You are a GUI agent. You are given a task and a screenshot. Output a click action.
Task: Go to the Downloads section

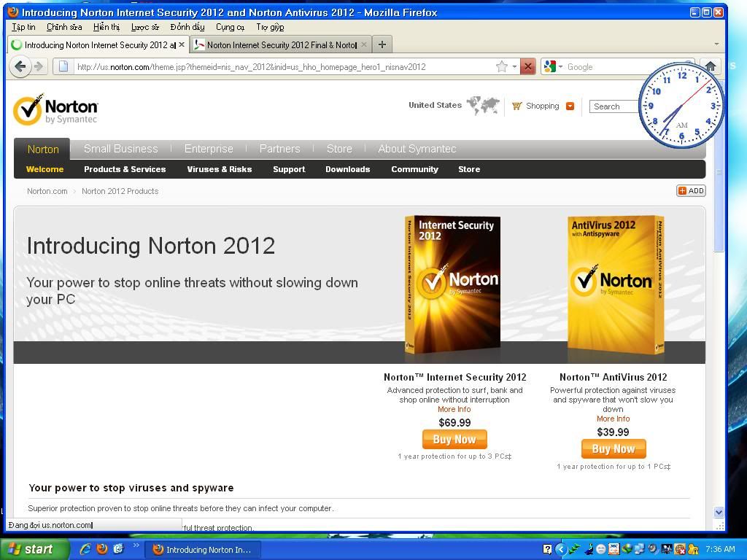348,169
